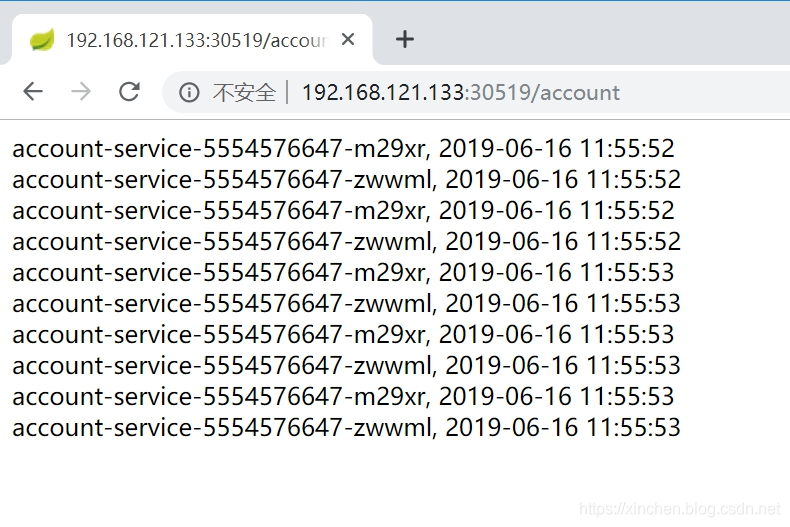Go back using the left arrow button

tap(33, 92)
